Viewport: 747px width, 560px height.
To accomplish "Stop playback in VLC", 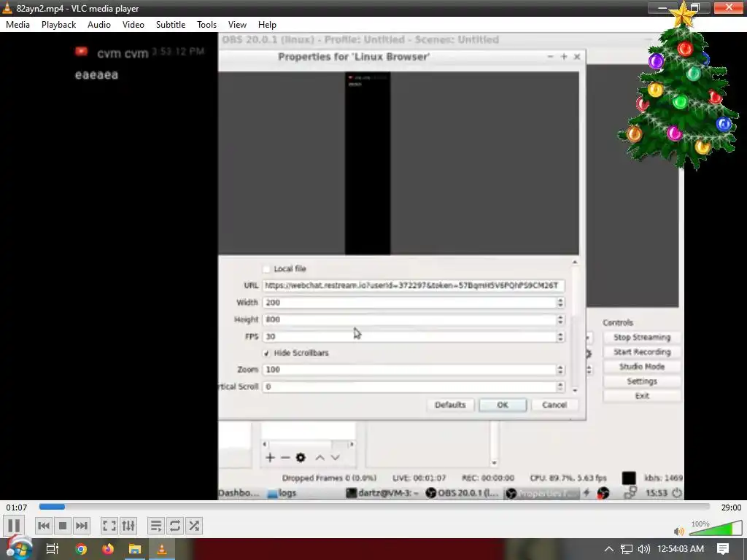I will coord(63,526).
